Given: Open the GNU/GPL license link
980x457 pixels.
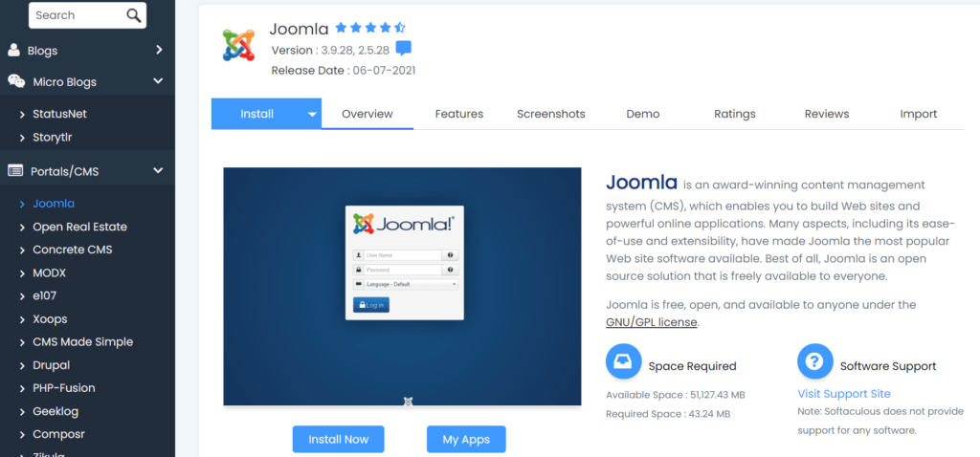Looking at the screenshot, I should (x=651, y=323).
